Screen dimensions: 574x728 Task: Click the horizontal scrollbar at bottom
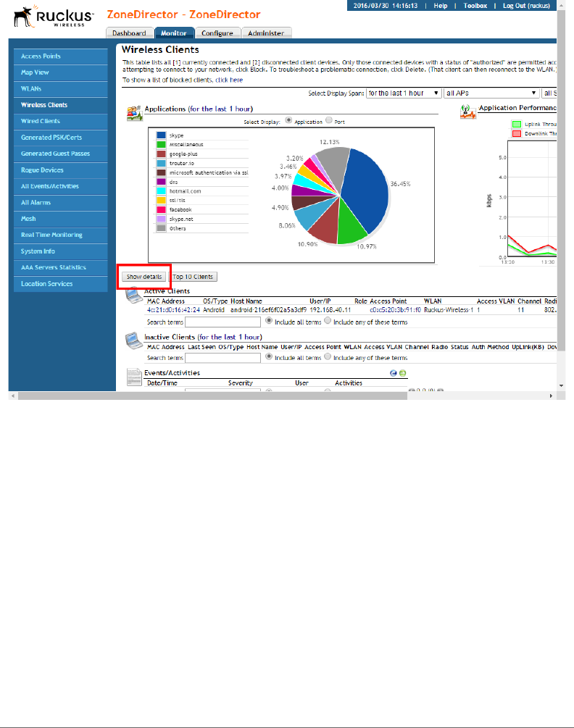212,396
